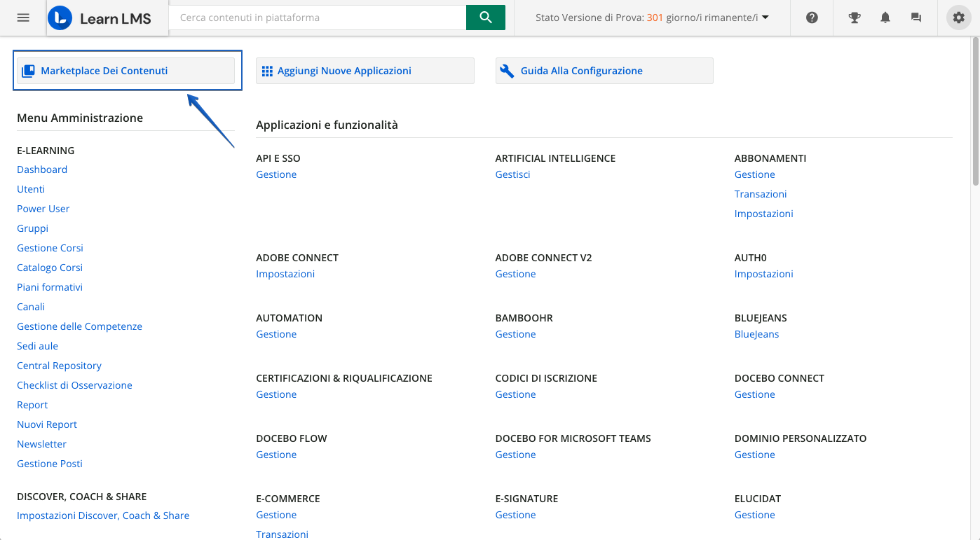Open Impostazioni Discover, Coach & Share
The width and height of the screenshot is (980, 540).
(x=103, y=515)
